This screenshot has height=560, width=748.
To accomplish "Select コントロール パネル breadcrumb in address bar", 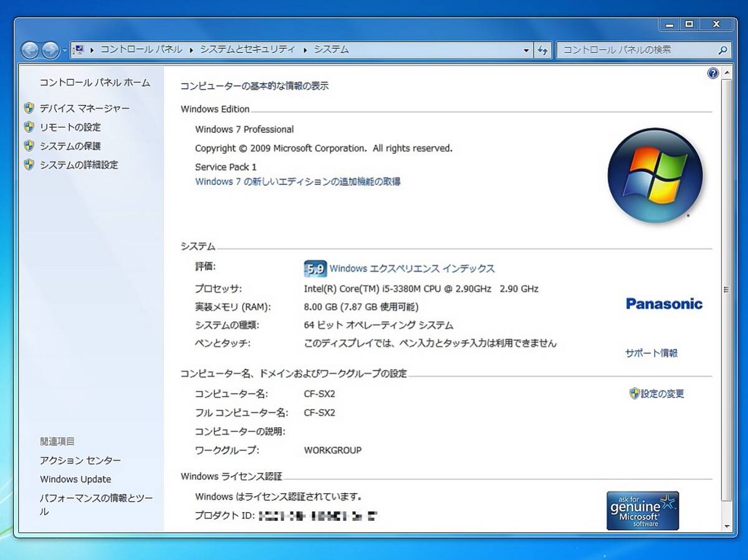I will pyautogui.click(x=141, y=49).
